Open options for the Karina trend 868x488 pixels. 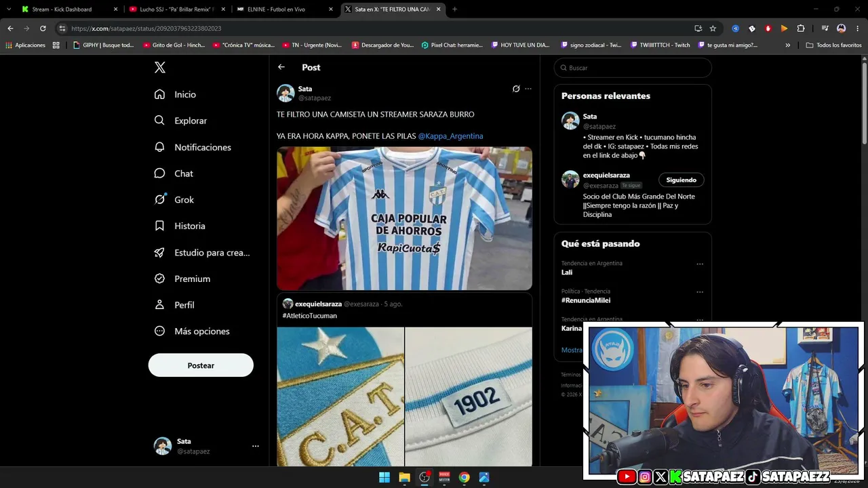tap(700, 320)
